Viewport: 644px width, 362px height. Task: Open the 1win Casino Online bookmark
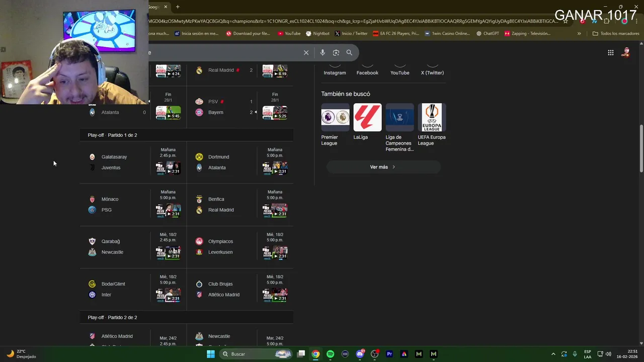coord(447,34)
